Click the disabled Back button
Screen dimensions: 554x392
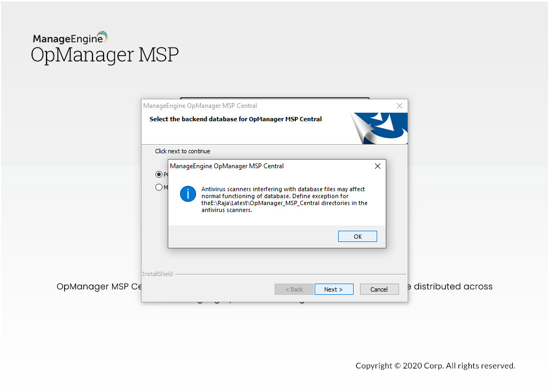coord(294,289)
